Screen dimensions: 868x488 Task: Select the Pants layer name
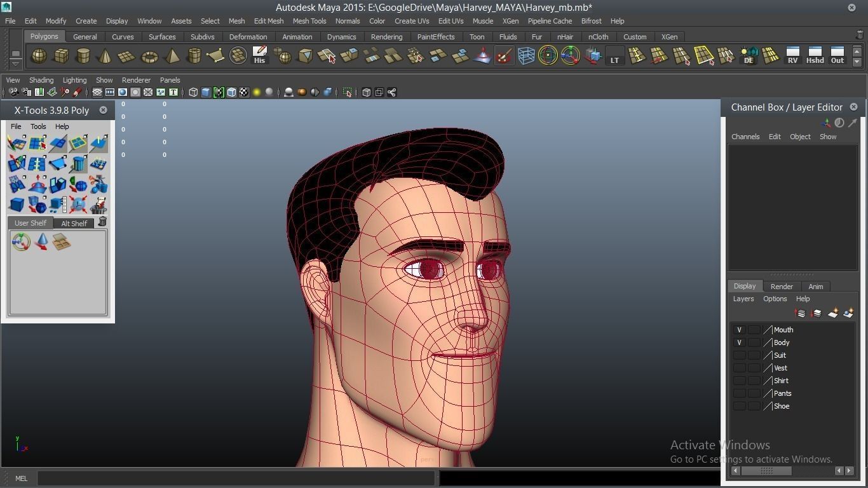click(x=782, y=393)
